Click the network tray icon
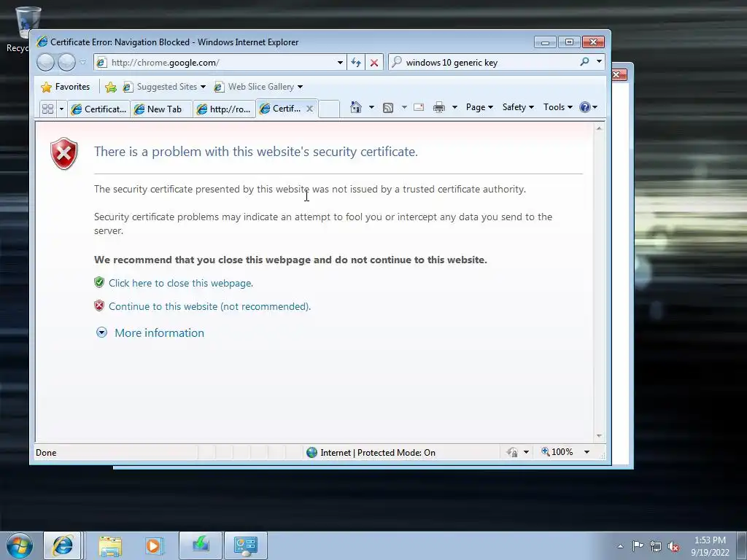 click(x=656, y=546)
